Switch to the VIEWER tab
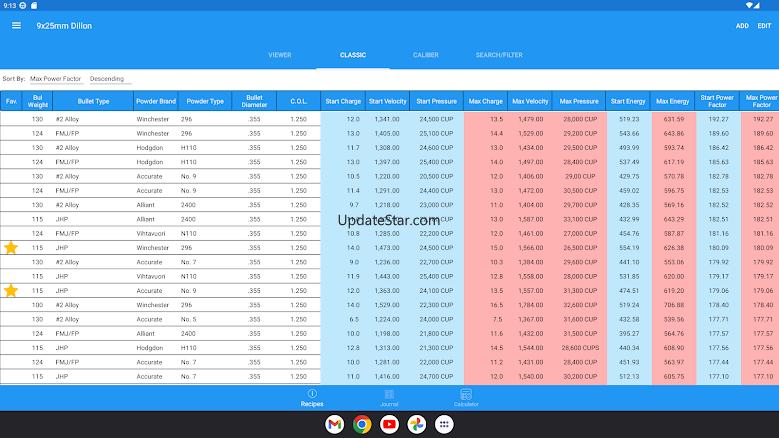Viewport: 779px width, 438px height. pyautogui.click(x=280, y=55)
